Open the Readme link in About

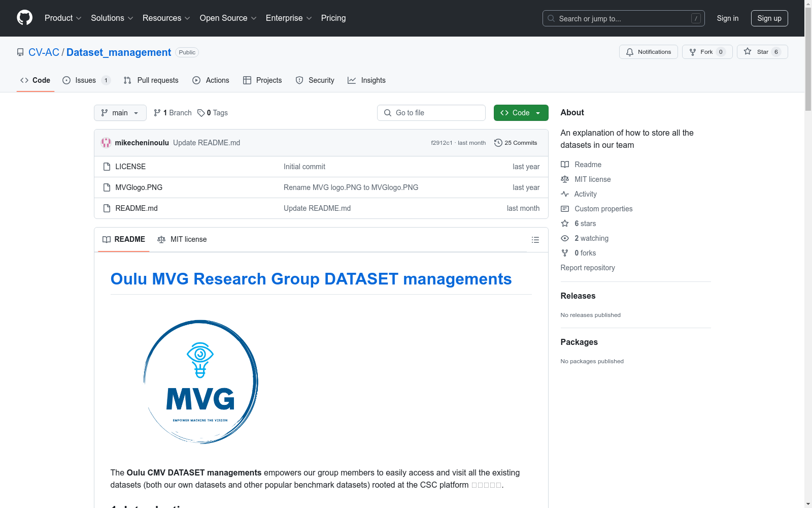581,165
